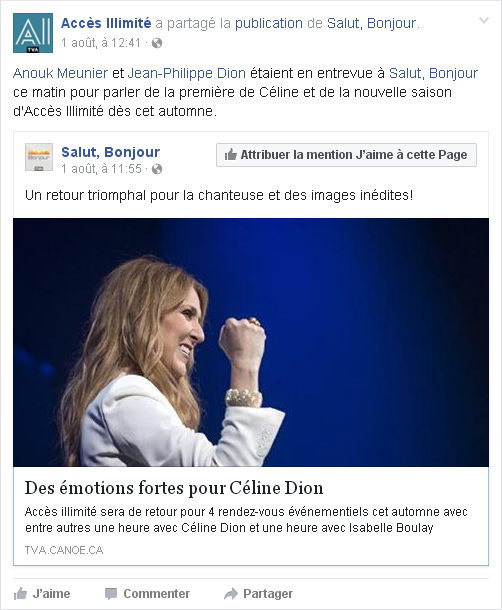Open Salut, Bonjour link in post header
Screen dimensions: 502x610
371,24
